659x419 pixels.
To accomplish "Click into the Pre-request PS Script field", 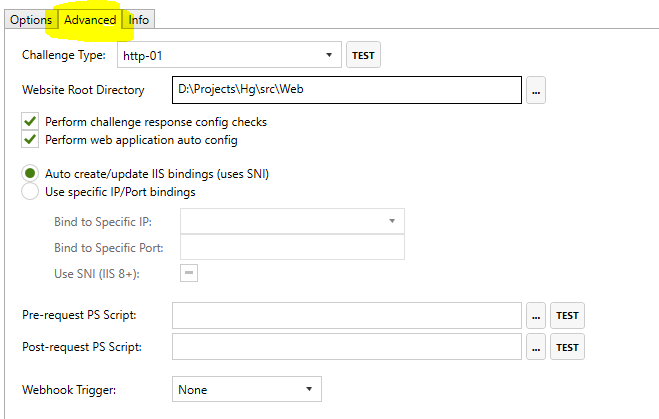I will click(346, 316).
